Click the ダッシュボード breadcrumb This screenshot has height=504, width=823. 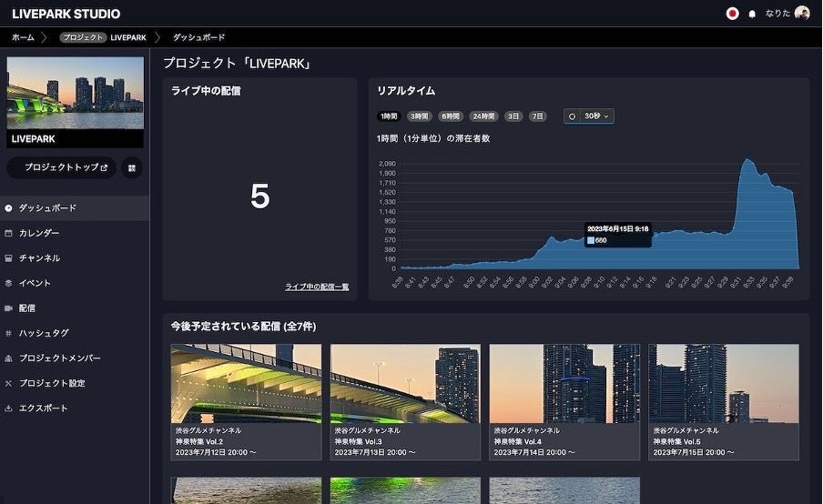click(x=199, y=37)
